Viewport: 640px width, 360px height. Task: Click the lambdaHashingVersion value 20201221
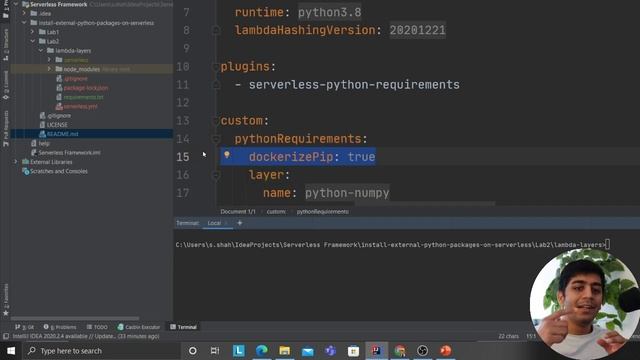click(417, 30)
